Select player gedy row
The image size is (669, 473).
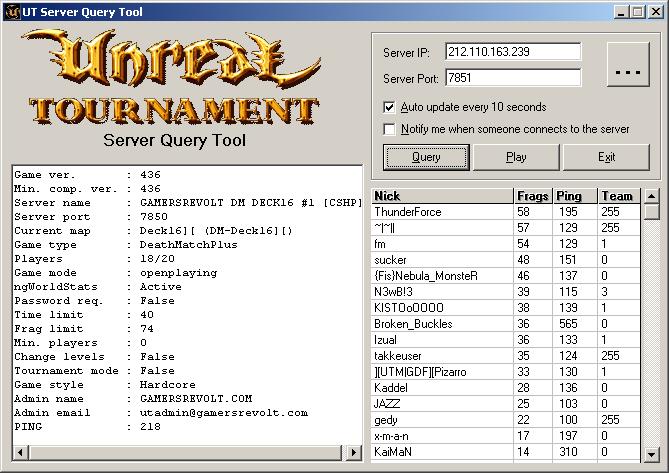[x=506, y=420]
